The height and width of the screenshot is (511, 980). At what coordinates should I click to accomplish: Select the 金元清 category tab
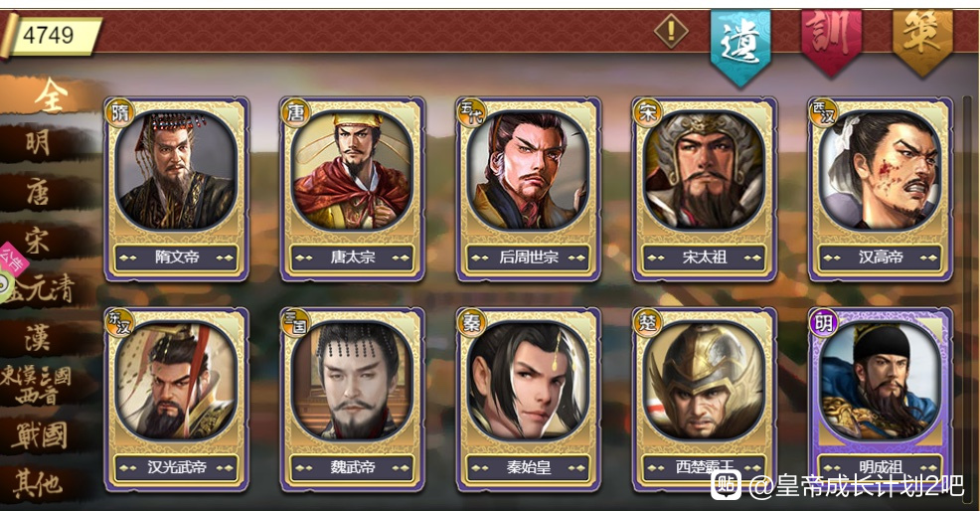(44, 288)
